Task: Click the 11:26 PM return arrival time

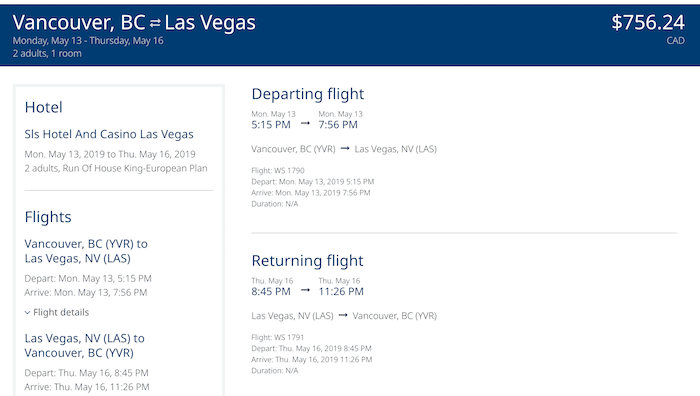Action: coord(341,292)
